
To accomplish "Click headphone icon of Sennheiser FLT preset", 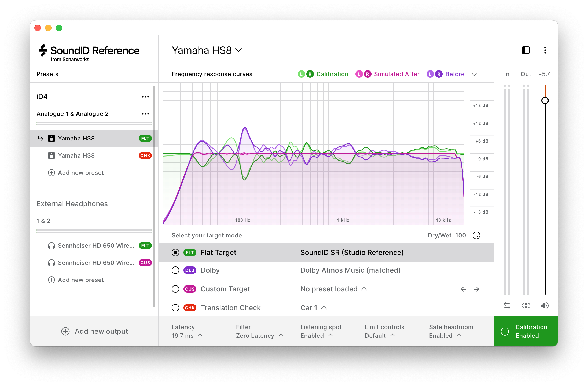I will (51, 246).
